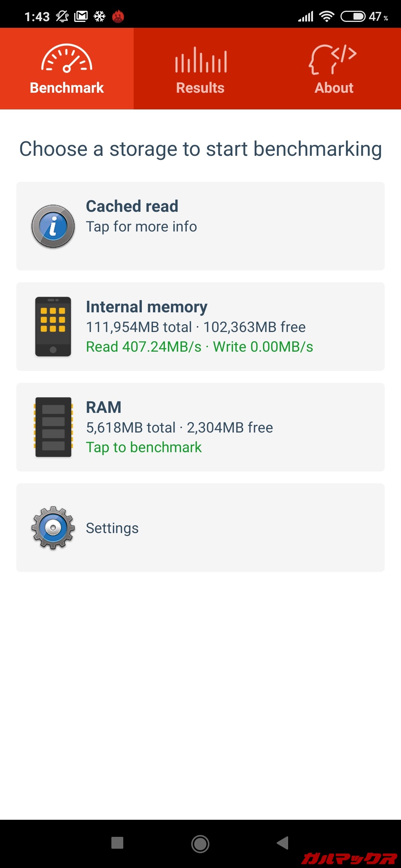This screenshot has width=401, height=868.
Task: Tap the AnTuTu flame icon in status bar
Action: (x=118, y=16)
